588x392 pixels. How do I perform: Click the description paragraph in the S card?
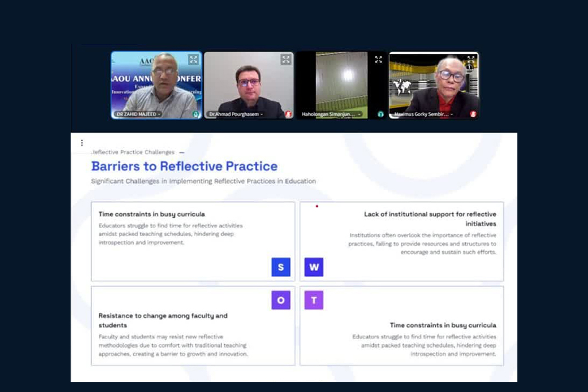coord(171,234)
